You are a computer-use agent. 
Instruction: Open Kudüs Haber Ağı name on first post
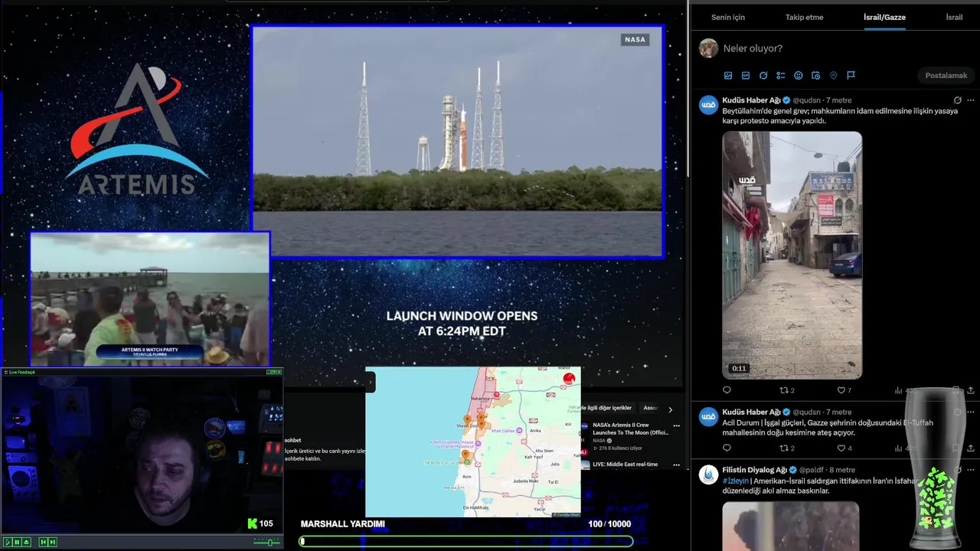751,100
